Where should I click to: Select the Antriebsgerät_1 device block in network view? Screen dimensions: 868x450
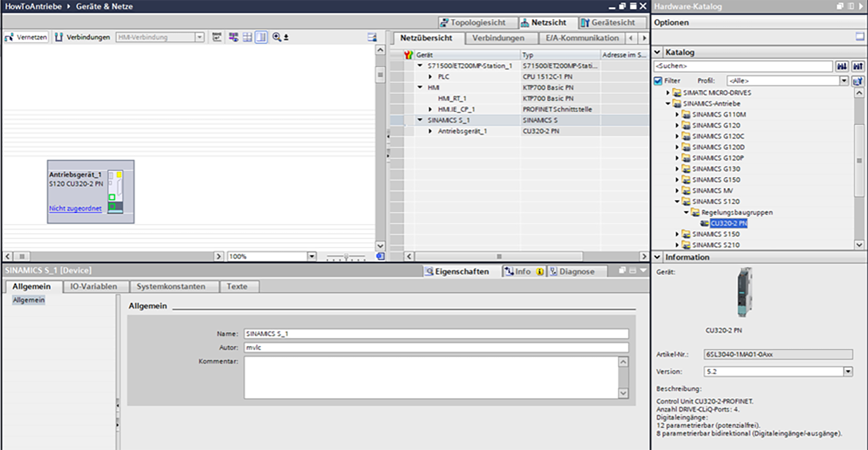point(91,192)
